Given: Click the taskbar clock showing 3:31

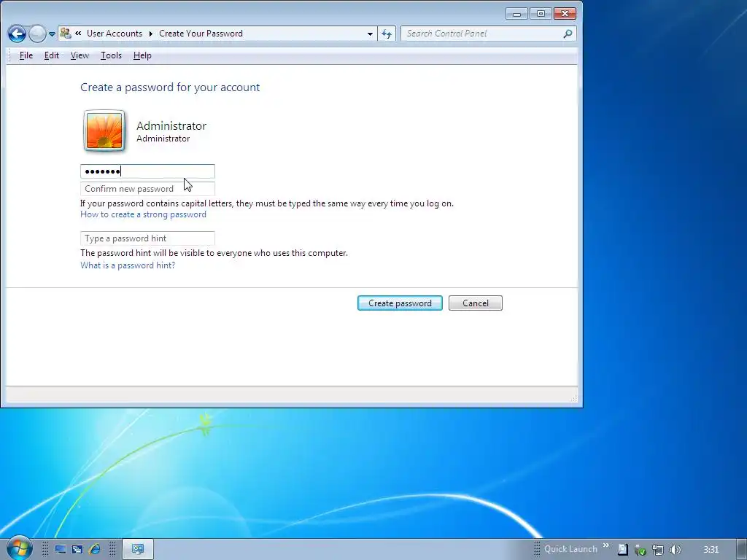Looking at the screenshot, I should 711,550.
